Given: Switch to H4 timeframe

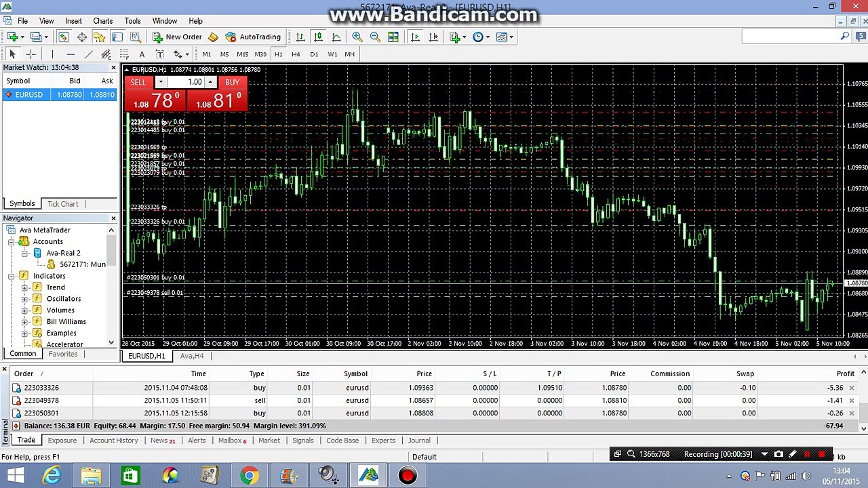Looking at the screenshot, I should [296, 54].
